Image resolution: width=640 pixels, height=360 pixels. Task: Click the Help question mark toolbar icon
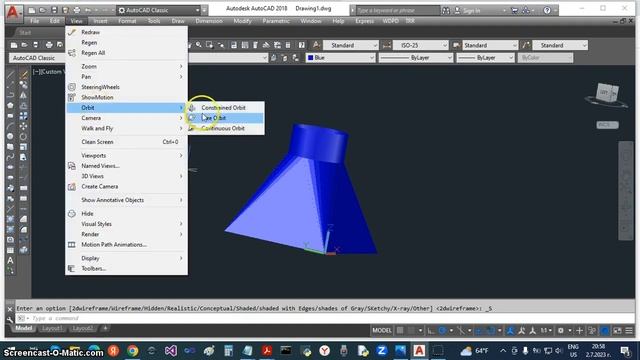point(301,45)
